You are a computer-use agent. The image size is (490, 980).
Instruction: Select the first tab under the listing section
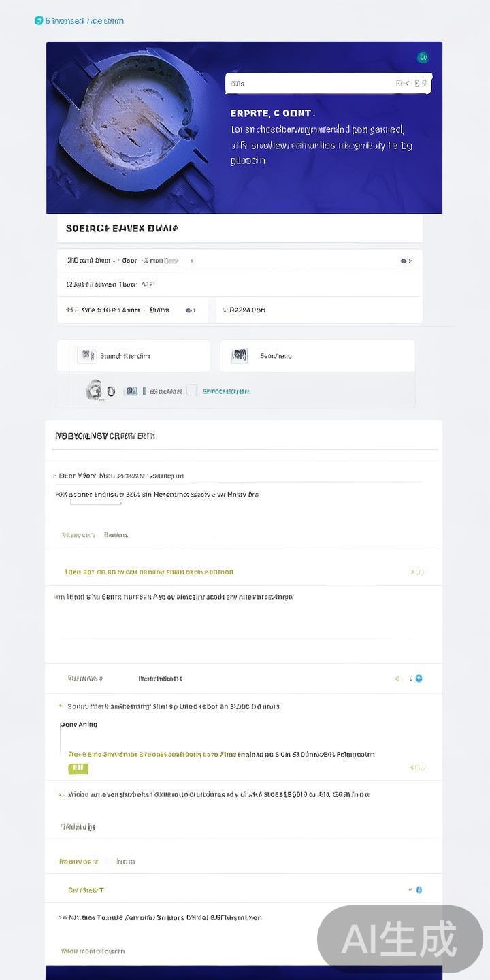coord(78,535)
